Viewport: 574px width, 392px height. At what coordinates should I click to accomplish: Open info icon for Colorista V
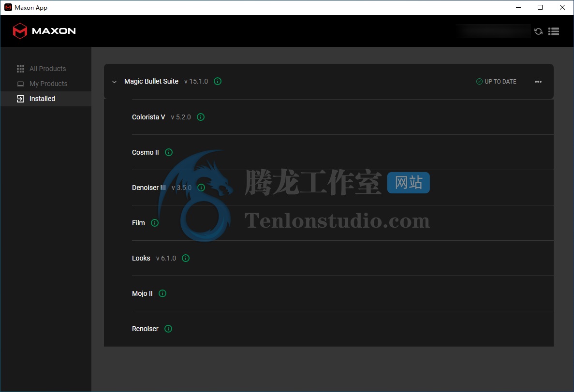point(201,117)
